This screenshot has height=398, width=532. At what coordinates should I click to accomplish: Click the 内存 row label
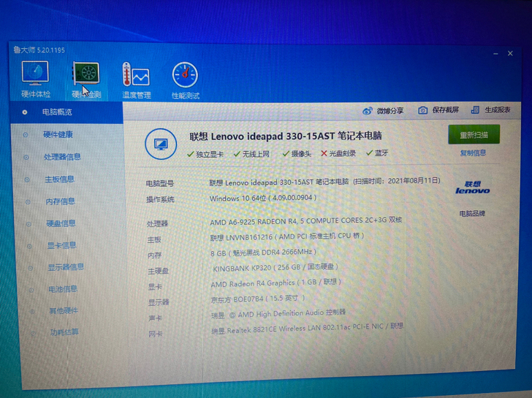coord(155,256)
